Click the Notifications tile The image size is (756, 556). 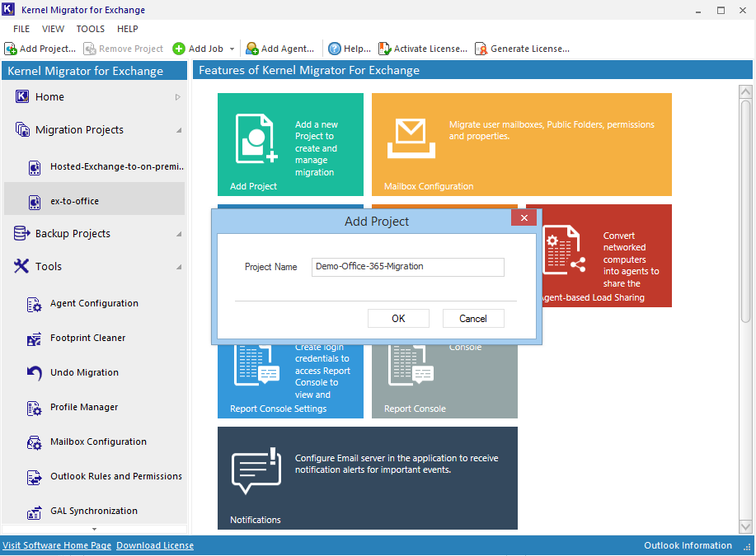coord(367,478)
